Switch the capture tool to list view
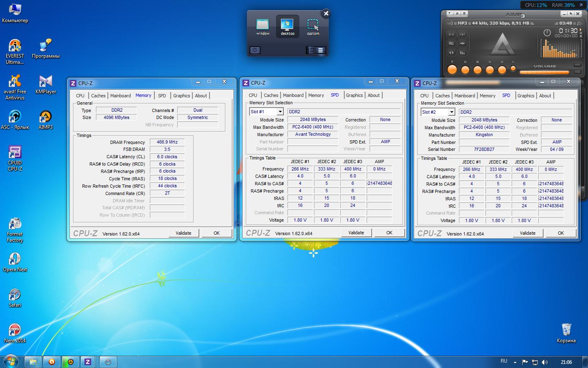Image resolution: width=588 pixels, height=368 pixels. pos(321,50)
